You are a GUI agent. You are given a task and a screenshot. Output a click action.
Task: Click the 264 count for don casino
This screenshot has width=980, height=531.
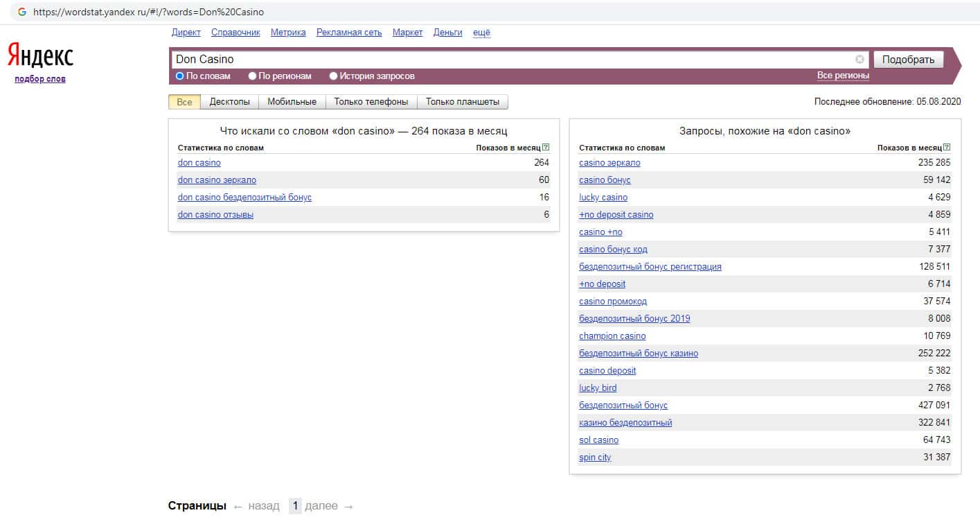542,163
